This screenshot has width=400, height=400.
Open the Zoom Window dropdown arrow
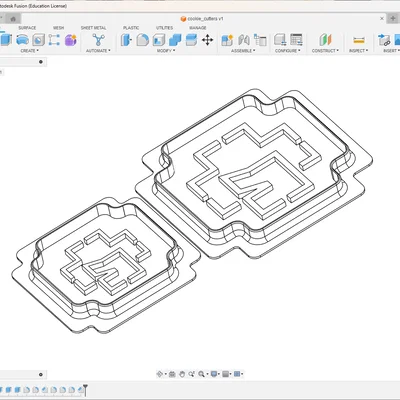tap(206, 374)
